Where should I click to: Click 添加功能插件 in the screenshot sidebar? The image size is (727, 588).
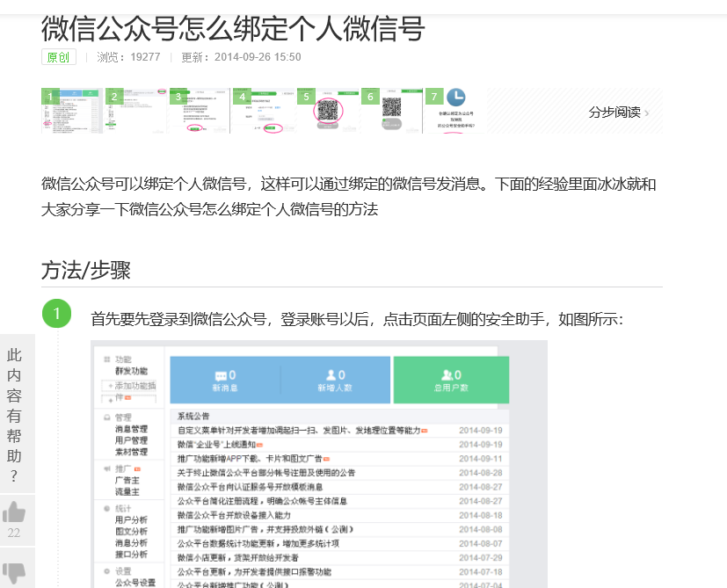tap(129, 392)
